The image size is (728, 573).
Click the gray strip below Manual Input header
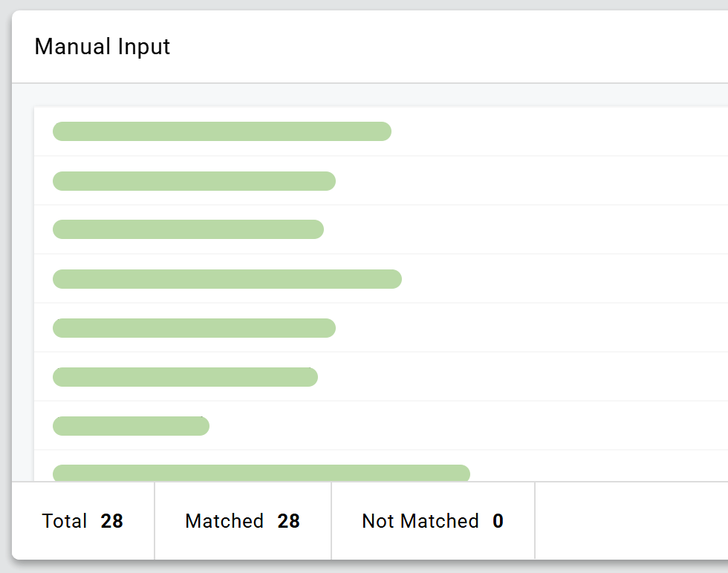371,95
